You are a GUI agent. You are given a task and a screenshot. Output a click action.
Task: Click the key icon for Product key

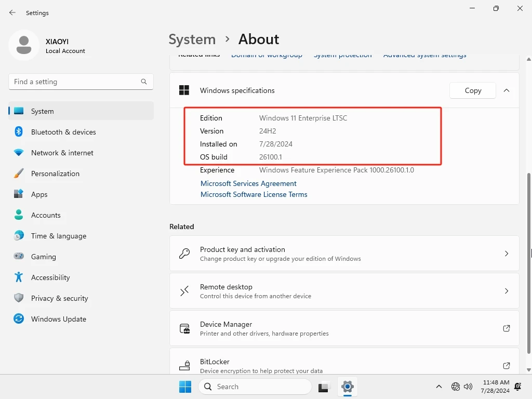tap(184, 254)
